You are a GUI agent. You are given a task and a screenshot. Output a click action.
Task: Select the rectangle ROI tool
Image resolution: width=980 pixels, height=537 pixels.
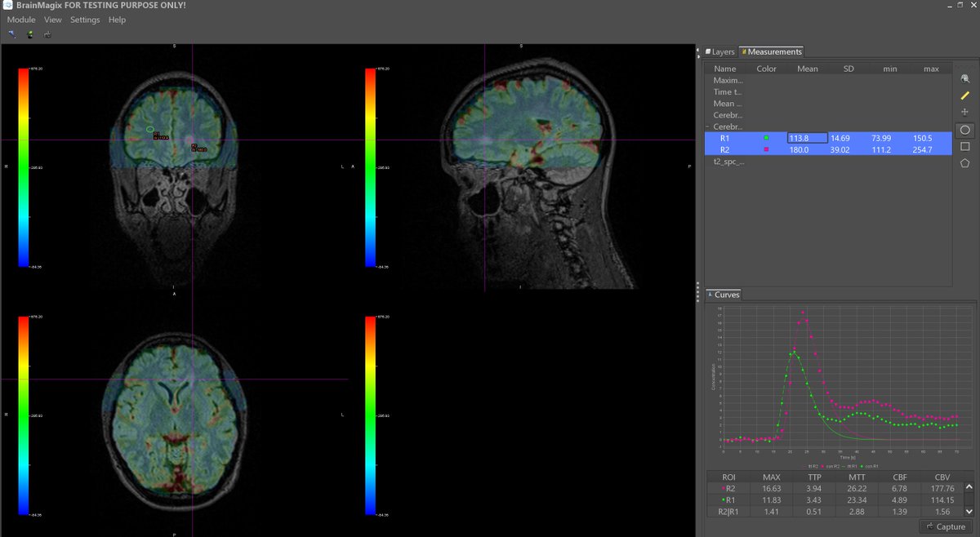click(965, 146)
